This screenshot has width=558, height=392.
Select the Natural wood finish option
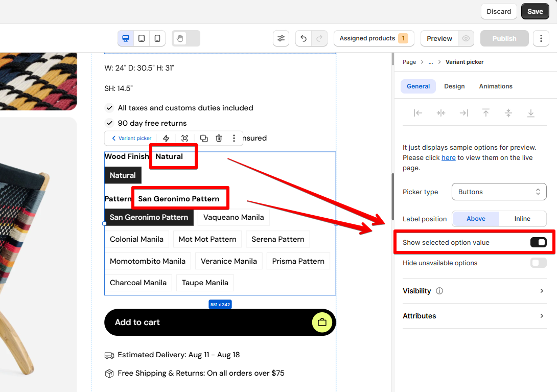point(123,175)
